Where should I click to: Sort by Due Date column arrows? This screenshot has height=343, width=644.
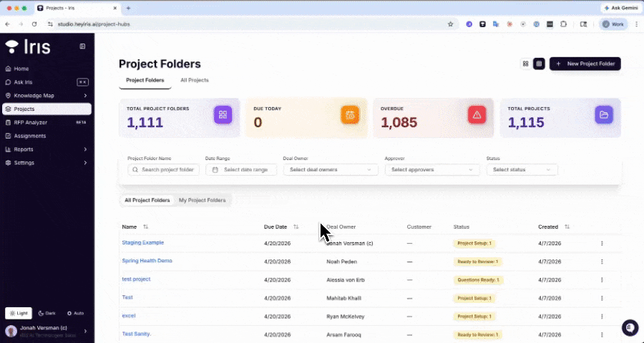(x=296, y=227)
